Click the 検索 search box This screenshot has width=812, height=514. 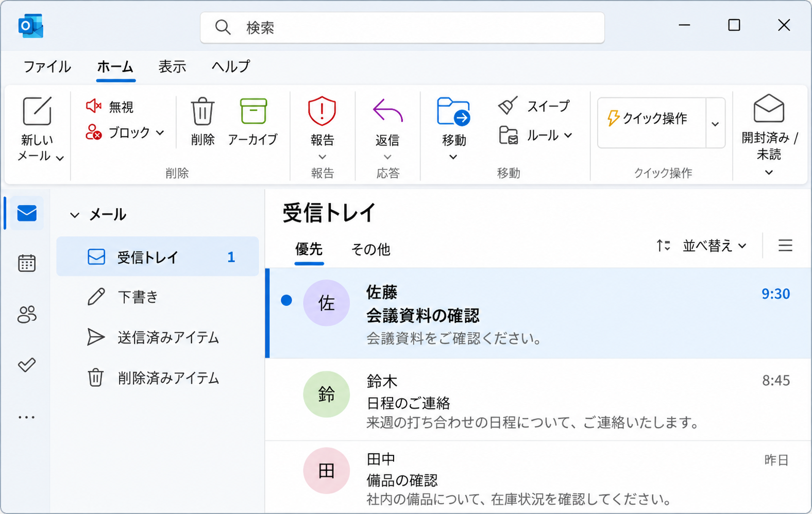(402, 28)
